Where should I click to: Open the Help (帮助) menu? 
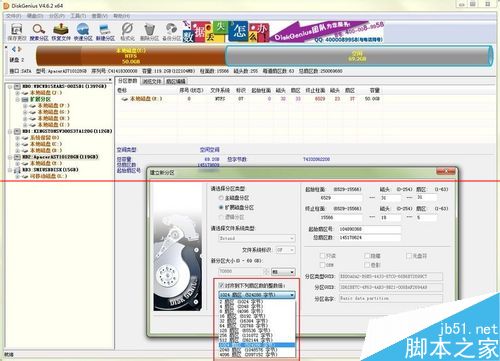[121, 16]
